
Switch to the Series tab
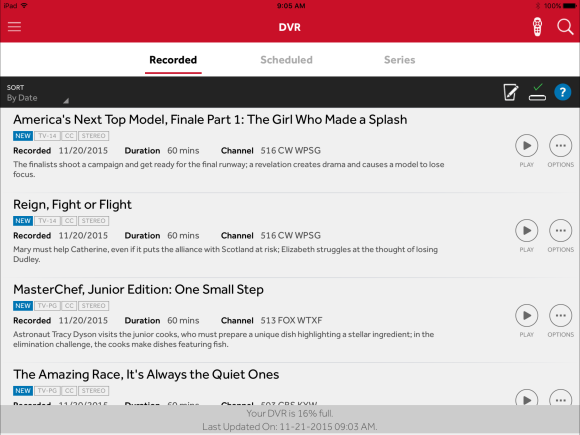click(399, 60)
